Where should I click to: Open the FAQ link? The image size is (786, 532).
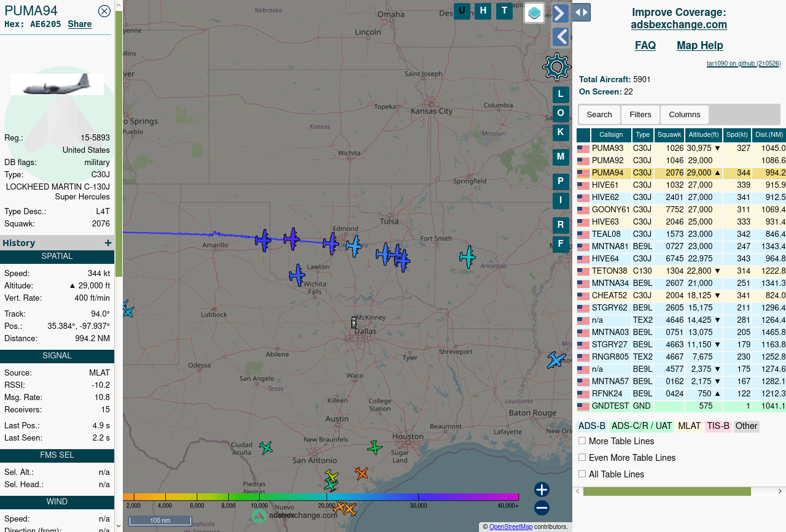tap(645, 45)
